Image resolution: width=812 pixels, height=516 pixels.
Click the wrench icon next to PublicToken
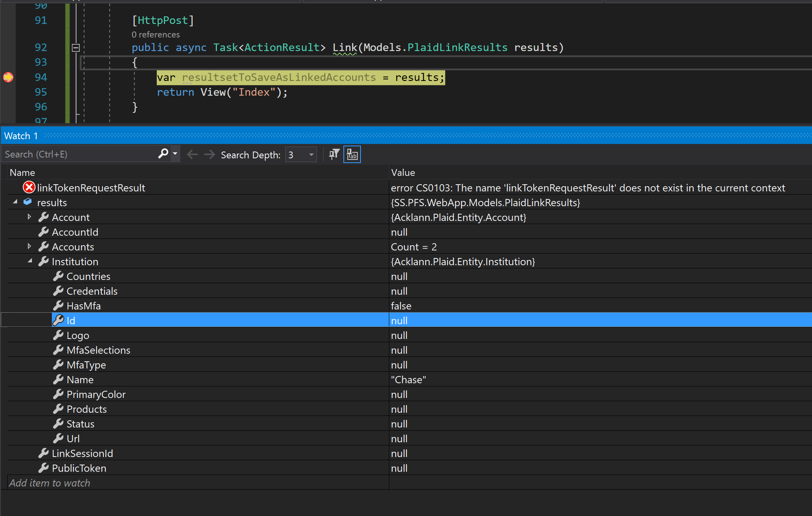pyautogui.click(x=43, y=468)
